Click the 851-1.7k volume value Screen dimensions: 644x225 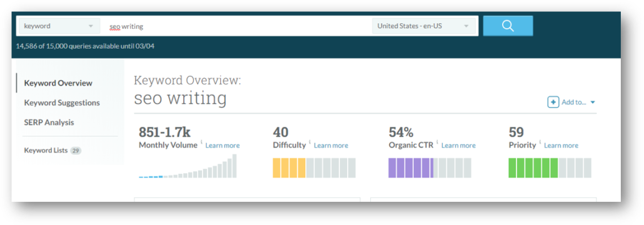coord(164,132)
